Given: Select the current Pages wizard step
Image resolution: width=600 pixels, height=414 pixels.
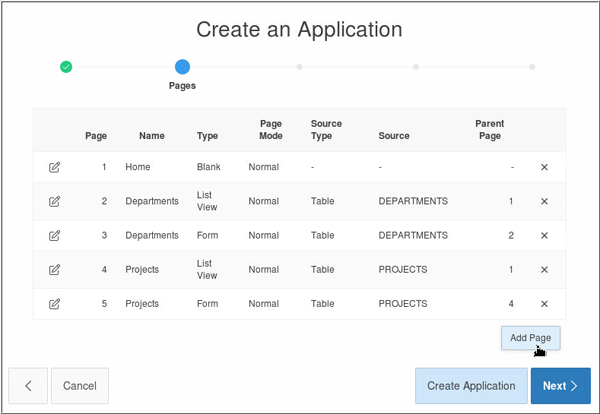Looking at the screenshot, I should pos(182,67).
